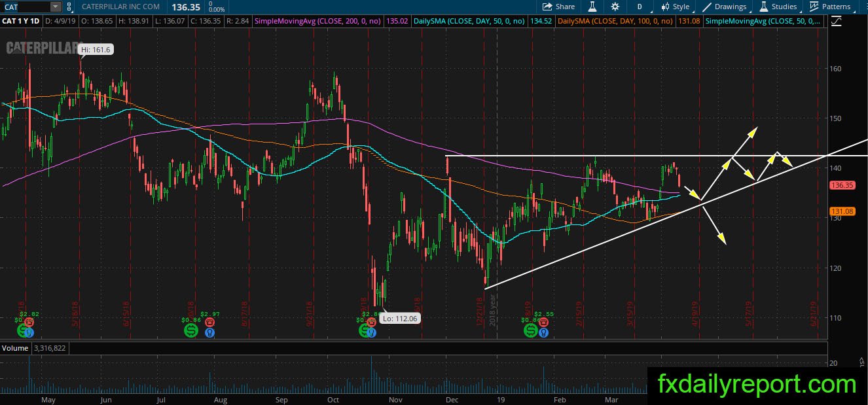Click blue conference call icon below $2.97
This screenshot has height=405, width=868.
(209, 332)
